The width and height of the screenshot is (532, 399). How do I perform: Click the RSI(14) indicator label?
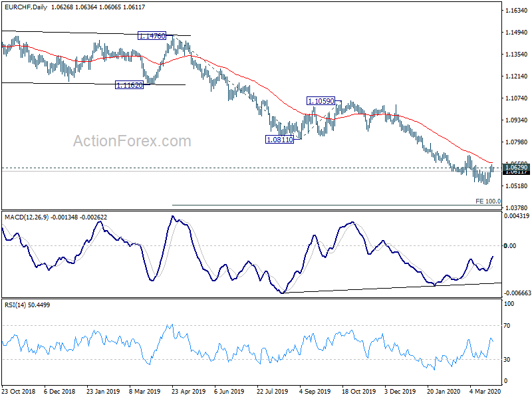pyautogui.click(x=15, y=305)
